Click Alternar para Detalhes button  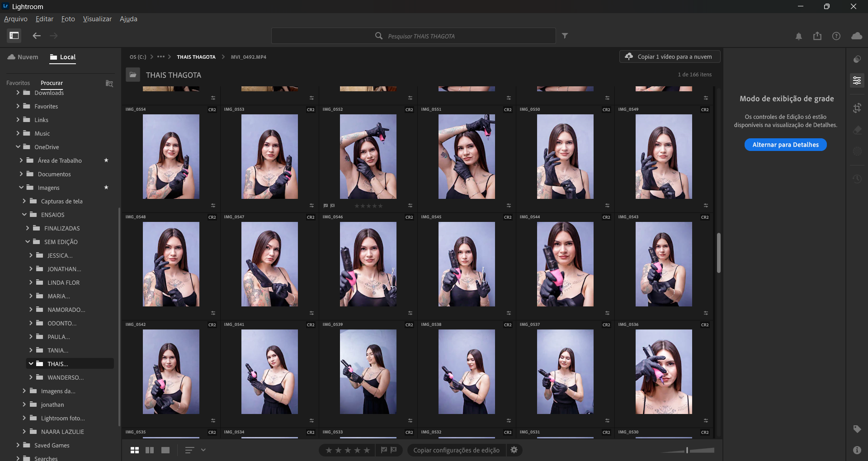pyautogui.click(x=785, y=145)
